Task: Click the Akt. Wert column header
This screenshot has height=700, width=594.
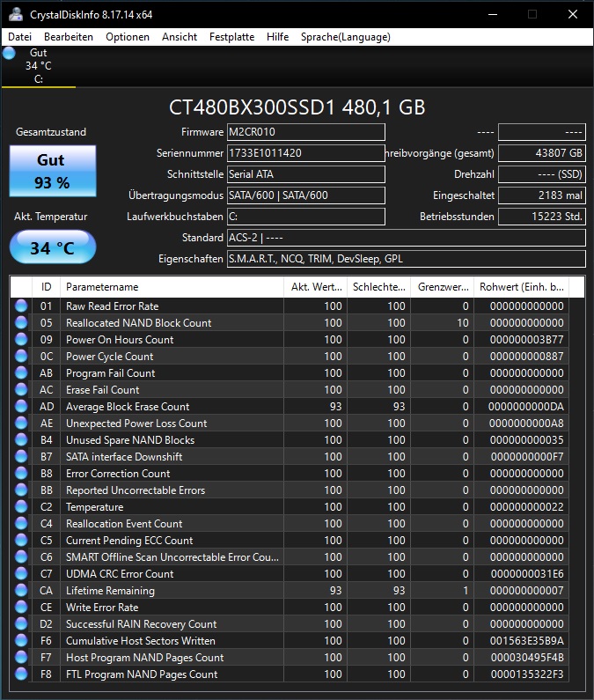Action: 316,287
